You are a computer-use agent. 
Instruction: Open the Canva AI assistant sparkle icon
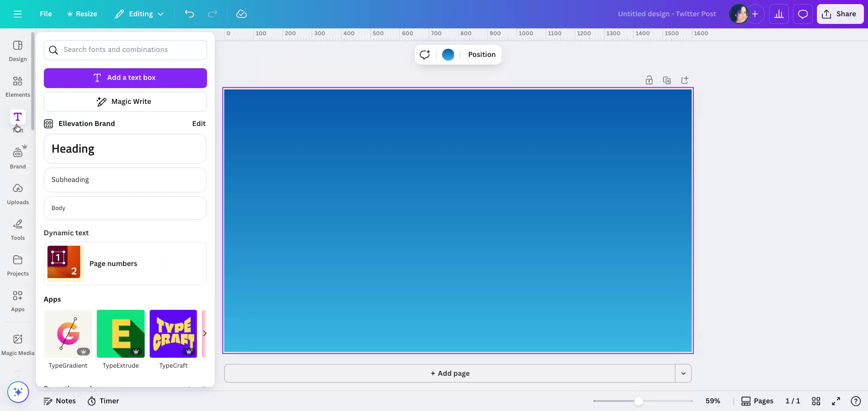tap(18, 392)
